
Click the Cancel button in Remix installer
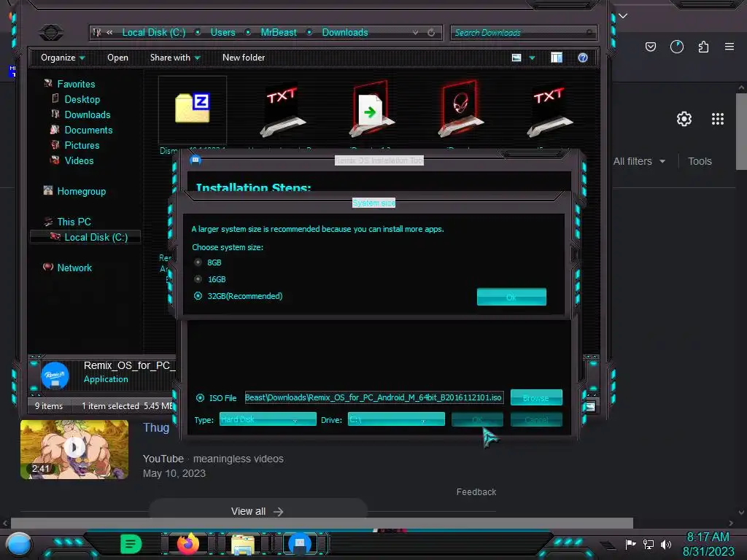[536, 419]
